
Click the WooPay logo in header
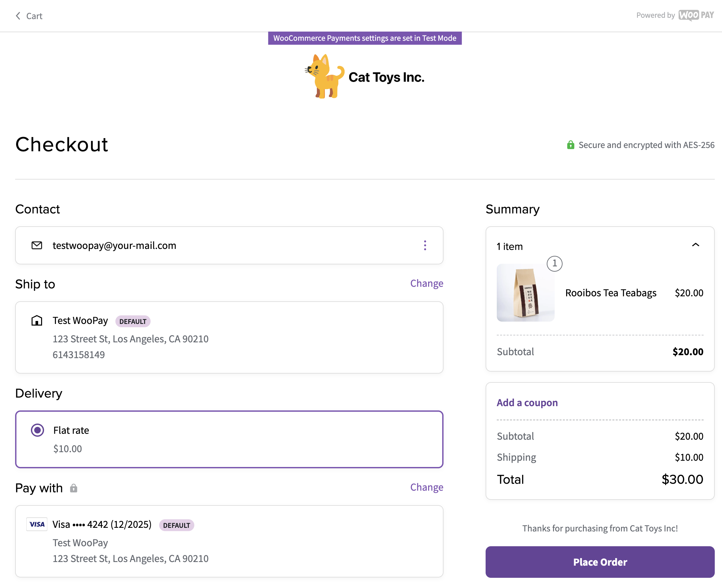[696, 15]
